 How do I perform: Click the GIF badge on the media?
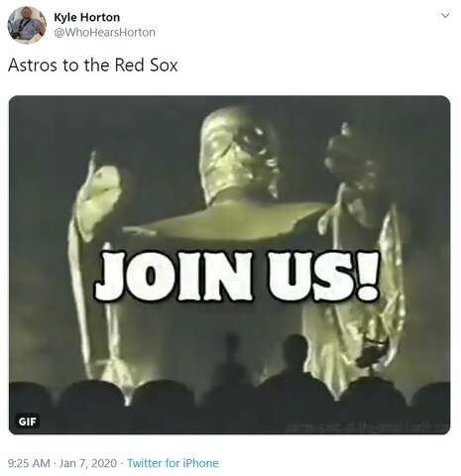point(28,421)
